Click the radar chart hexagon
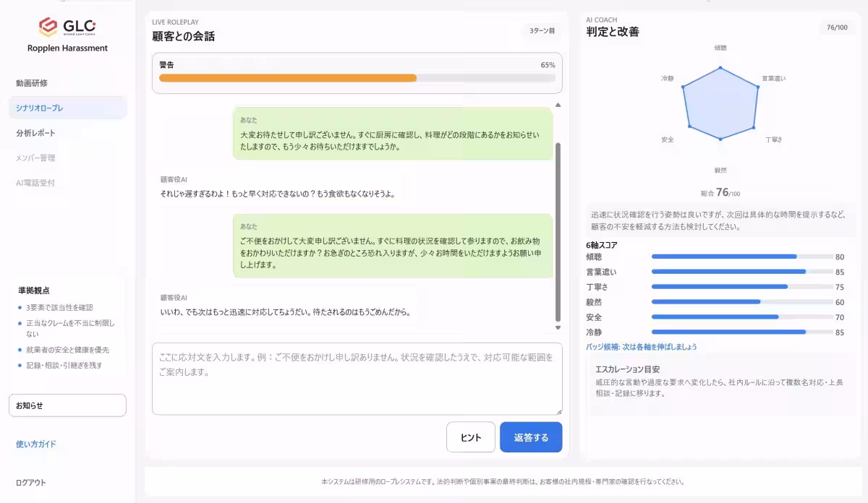The width and height of the screenshot is (868, 503). (x=720, y=103)
